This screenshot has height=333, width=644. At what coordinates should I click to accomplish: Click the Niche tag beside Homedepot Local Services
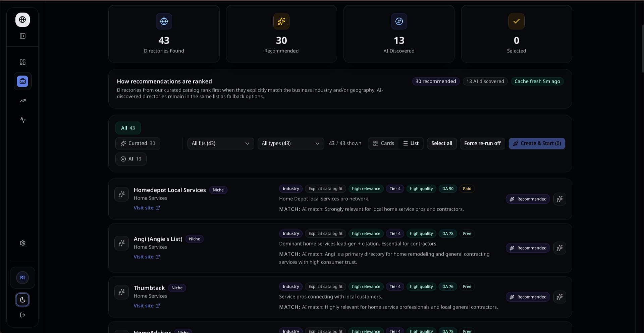click(218, 190)
